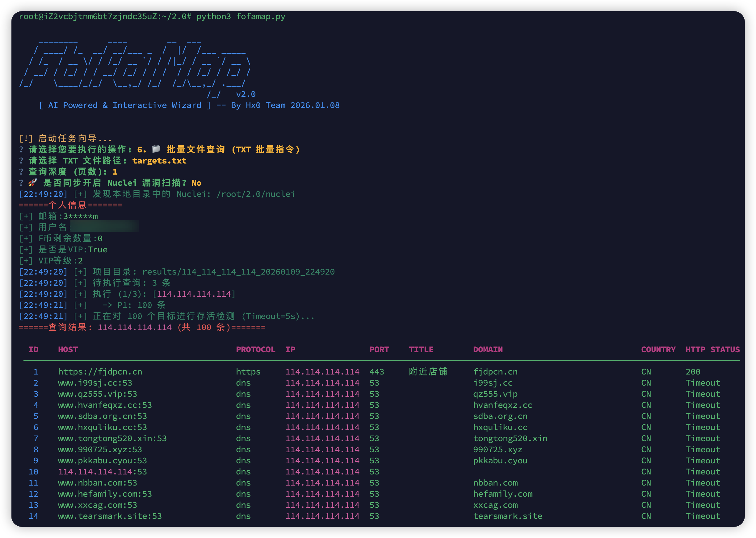Click the targets.txt file path answer
756x538 pixels.
pyautogui.click(x=159, y=161)
